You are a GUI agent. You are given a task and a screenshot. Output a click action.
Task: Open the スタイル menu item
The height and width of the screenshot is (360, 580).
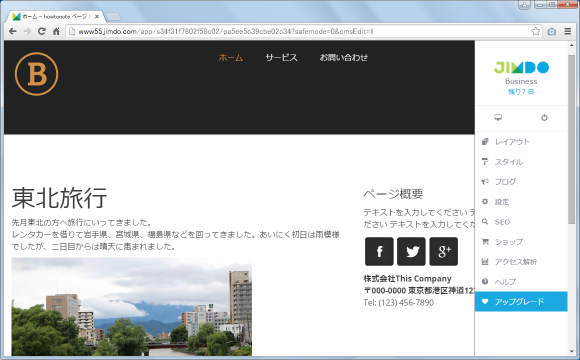click(x=521, y=162)
